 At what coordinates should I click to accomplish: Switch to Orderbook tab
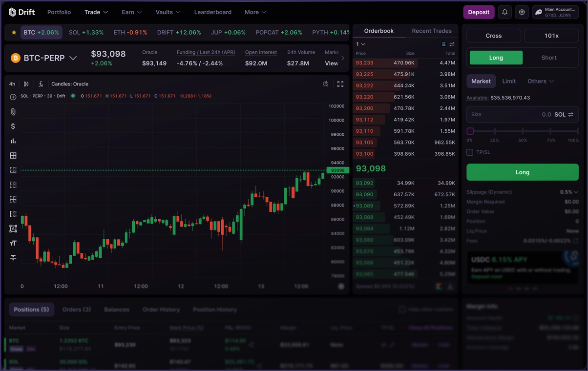coord(379,31)
